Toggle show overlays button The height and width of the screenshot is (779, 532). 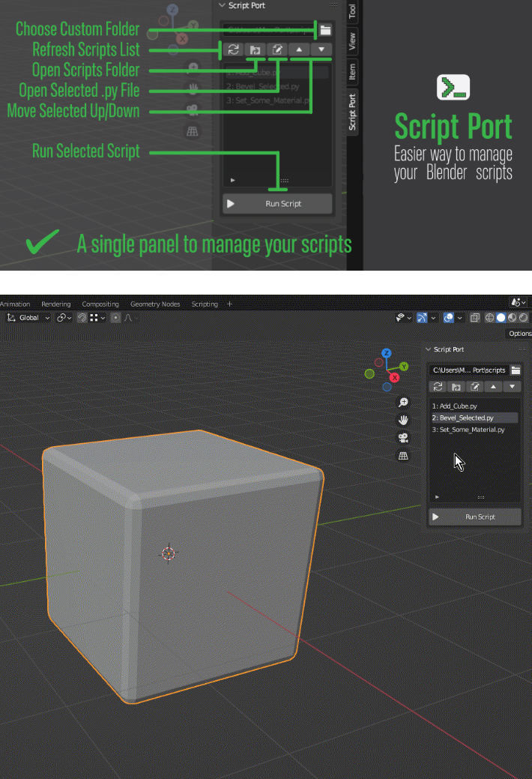[x=448, y=317]
